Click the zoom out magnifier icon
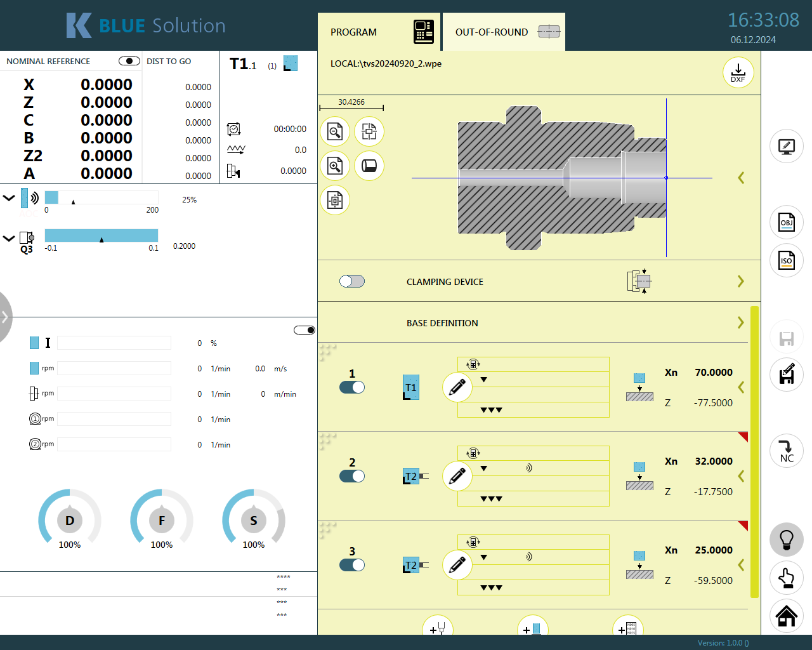The height and width of the screenshot is (650, 812). point(335,131)
